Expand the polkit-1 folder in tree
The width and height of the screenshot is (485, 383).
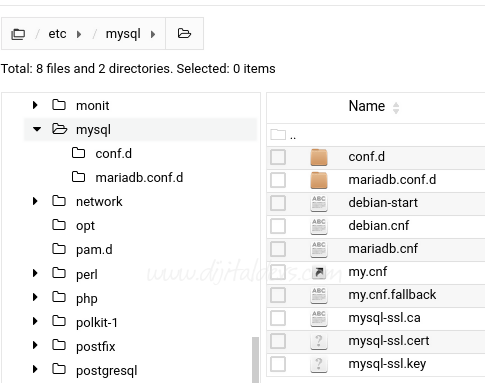(x=35, y=321)
